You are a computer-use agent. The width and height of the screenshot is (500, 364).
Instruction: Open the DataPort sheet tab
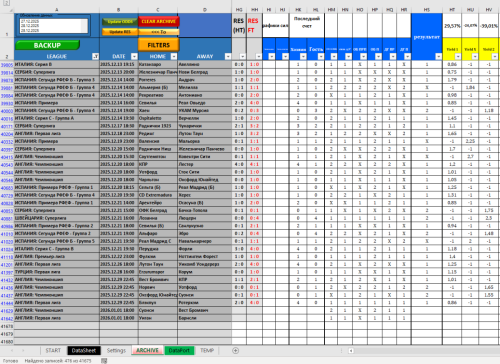coord(179,350)
